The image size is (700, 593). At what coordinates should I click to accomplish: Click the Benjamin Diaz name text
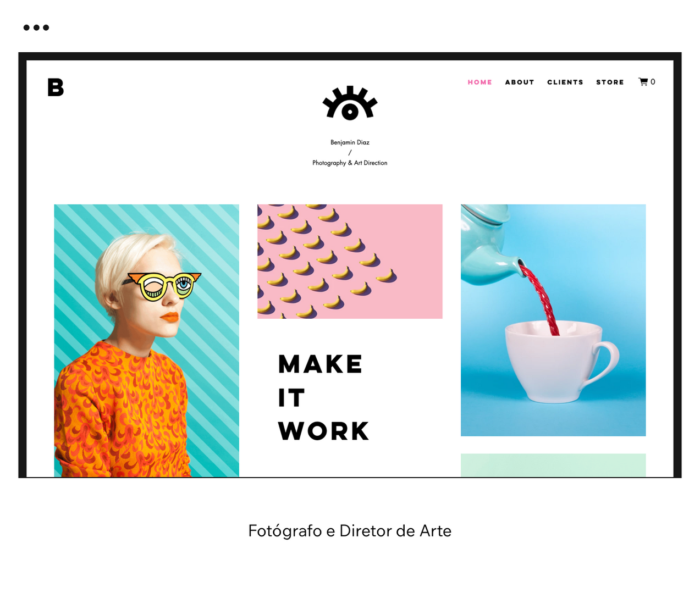[350, 142]
